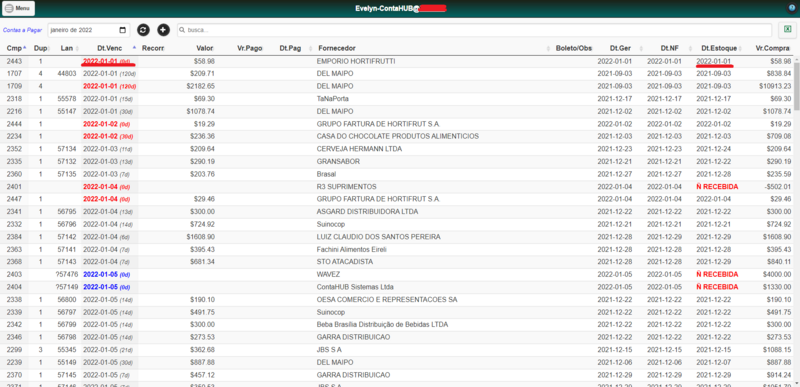Image resolution: width=800 pixels, height=387 pixels.
Task: Open the Menu button
Action: 18,8
